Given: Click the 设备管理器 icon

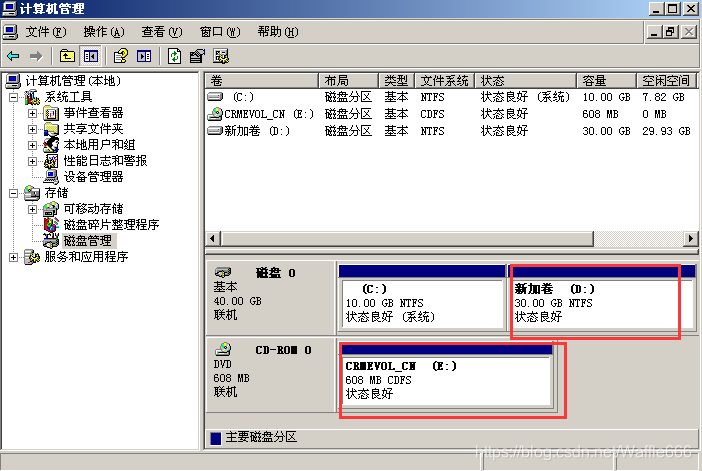Looking at the screenshot, I should coord(51,177).
